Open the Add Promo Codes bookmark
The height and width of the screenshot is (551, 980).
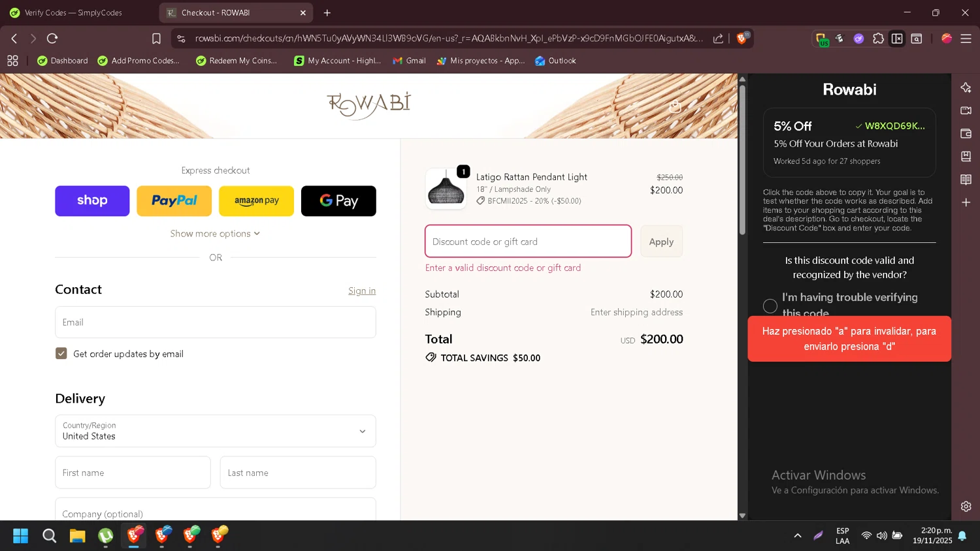139,61
